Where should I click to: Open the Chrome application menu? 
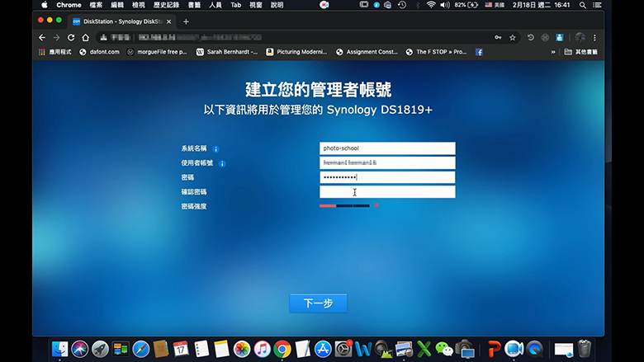[69, 5]
